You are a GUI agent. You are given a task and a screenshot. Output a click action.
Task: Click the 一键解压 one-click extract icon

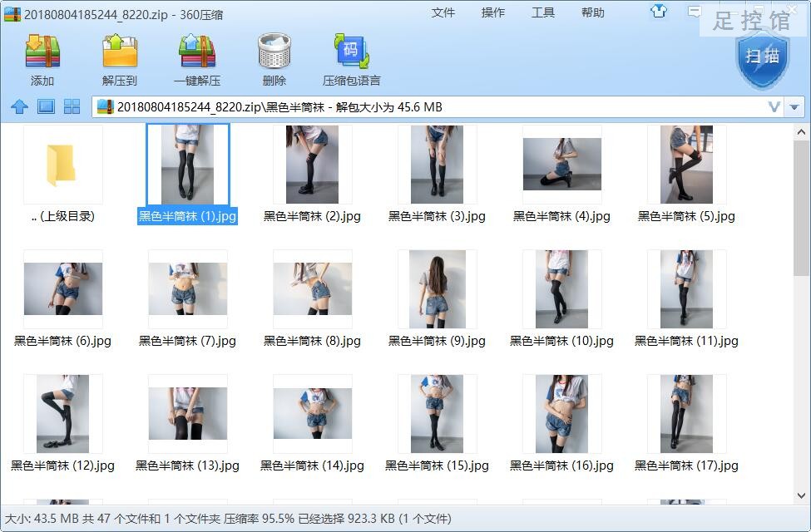click(197, 52)
